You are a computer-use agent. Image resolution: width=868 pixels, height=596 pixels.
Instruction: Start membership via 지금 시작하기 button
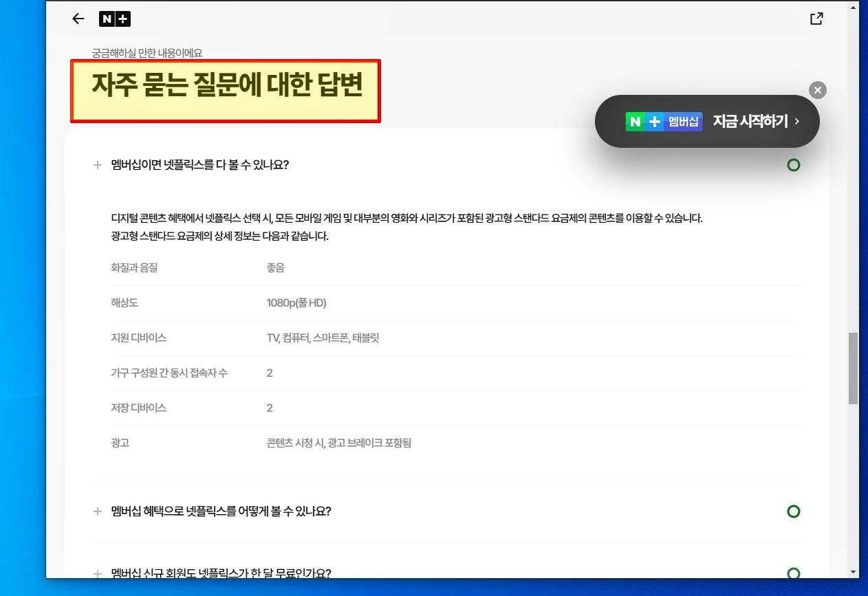(x=756, y=121)
